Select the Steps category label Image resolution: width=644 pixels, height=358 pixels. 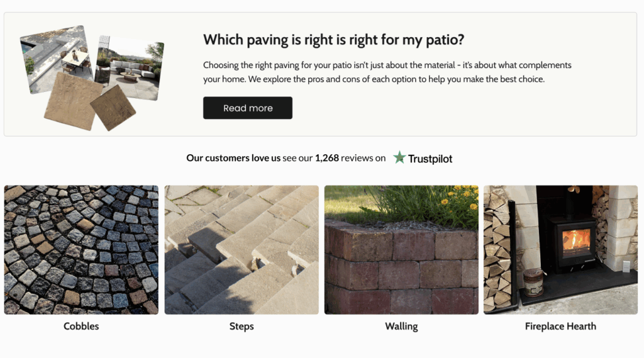coord(241,326)
